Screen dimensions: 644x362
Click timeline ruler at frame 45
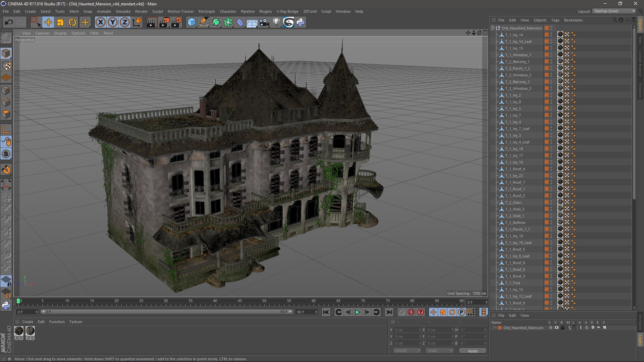tap(239, 301)
